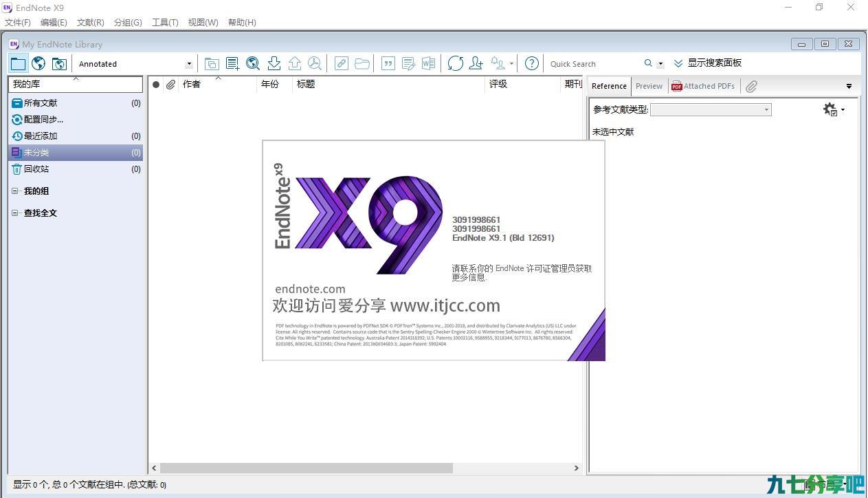Image resolution: width=868 pixels, height=498 pixels.
Task: Click Copy to Local Library icon
Action: [x=212, y=63]
